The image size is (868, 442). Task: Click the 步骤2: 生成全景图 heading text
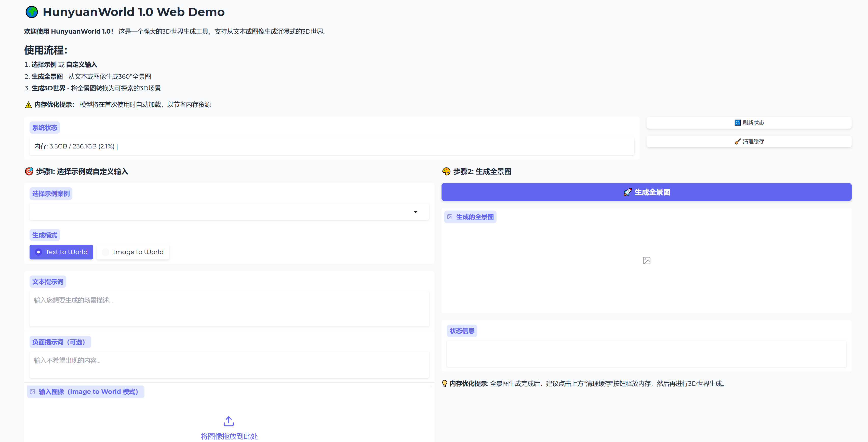[482, 171]
